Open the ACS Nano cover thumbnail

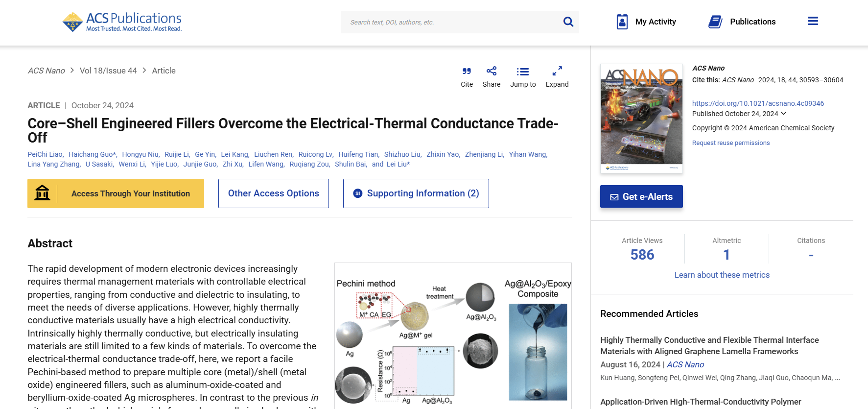(641, 118)
